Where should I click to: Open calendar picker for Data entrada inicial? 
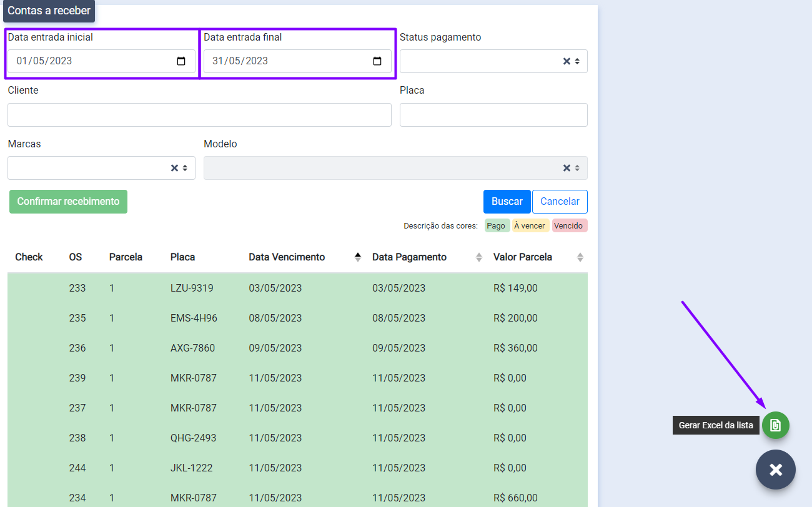[x=181, y=61]
